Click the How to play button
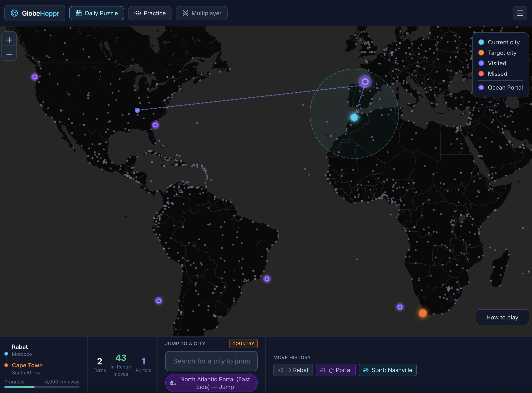532x393 pixels. coord(502,317)
